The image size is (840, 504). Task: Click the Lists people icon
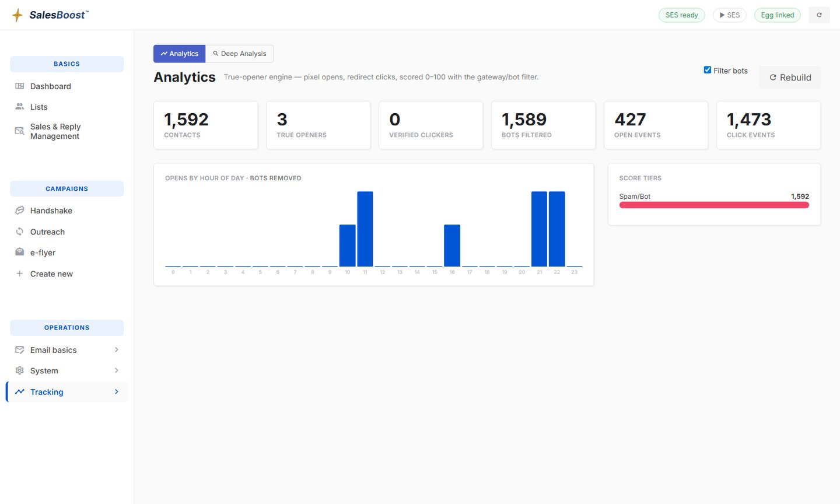pyautogui.click(x=19, y=107)
